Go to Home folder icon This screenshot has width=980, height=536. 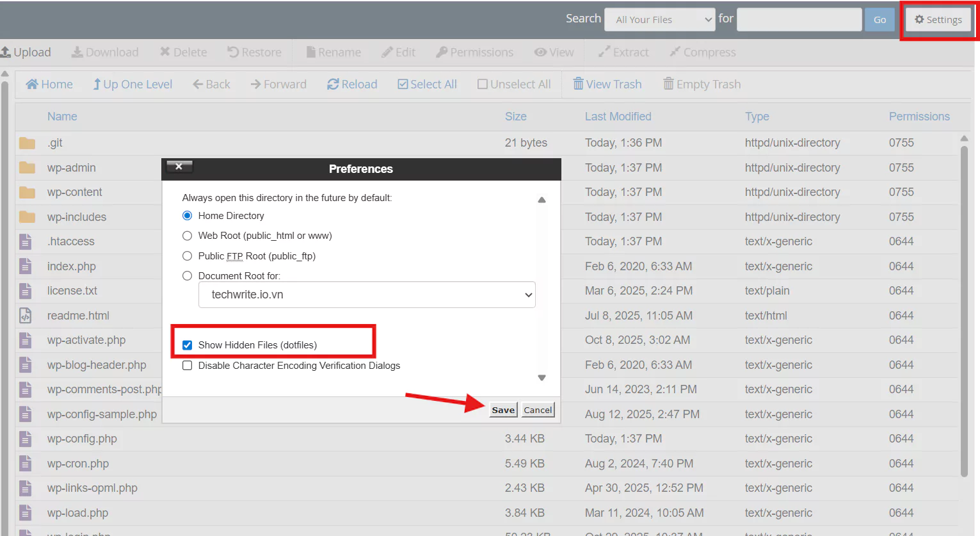point(32,85)
